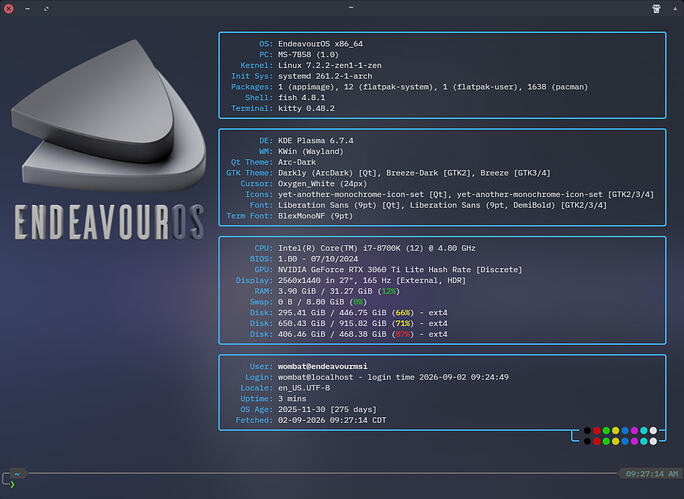Minimize the kitty terminal window
684x499 pixels.
click(x=27, y=8)
